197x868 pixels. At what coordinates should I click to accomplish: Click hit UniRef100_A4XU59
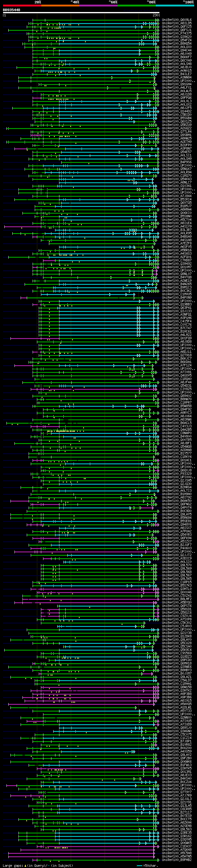point(177,751)
